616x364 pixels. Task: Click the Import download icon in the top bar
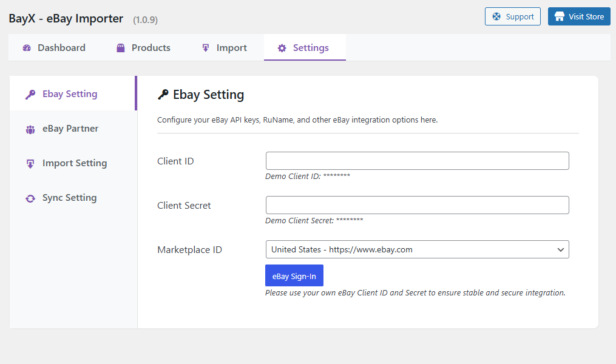[205, 47]
